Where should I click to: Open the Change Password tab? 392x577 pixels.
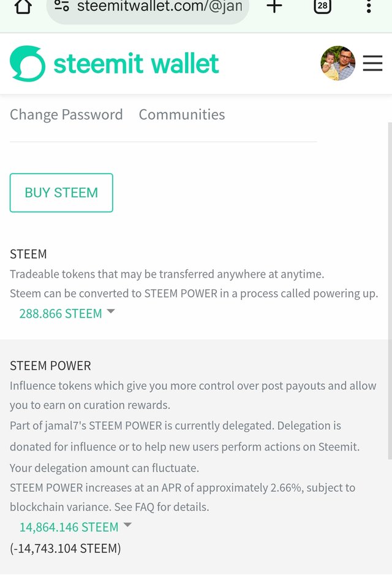tap(66, 115)
